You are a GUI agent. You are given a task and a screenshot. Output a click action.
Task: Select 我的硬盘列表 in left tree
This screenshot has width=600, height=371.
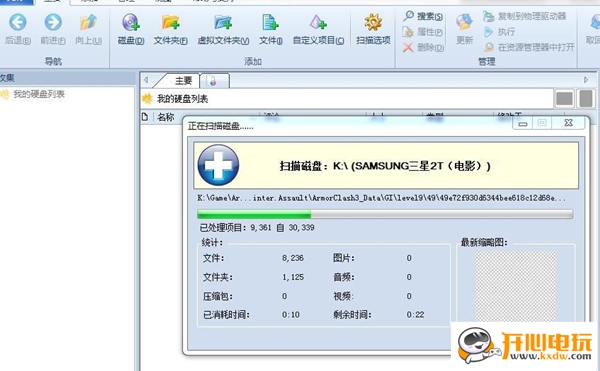[x=39, y=94]
